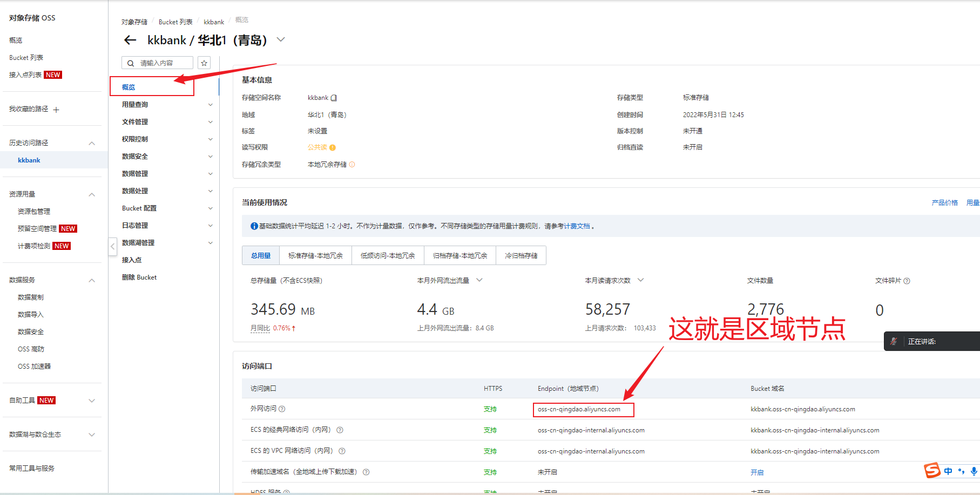Select the 标准存储-本地冗余 tab
Image resolution: width=980 pixels, height=495 pixels.
(315, 255)
